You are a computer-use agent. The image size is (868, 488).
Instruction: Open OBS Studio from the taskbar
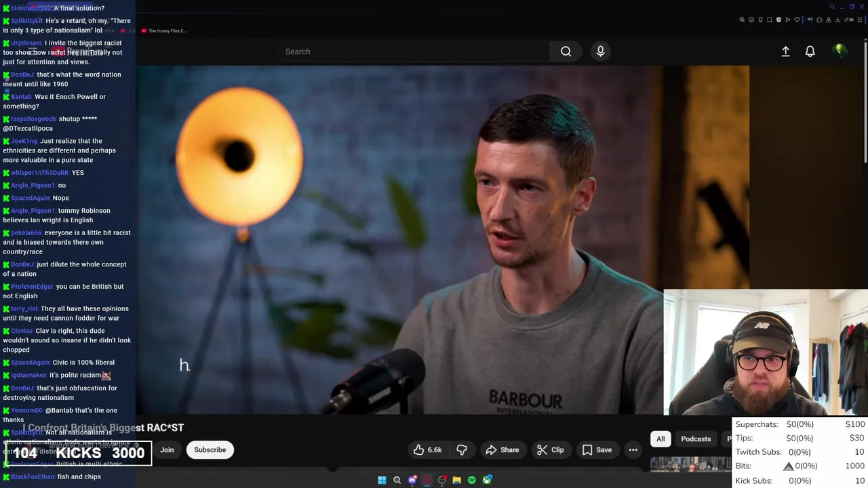point(442,480)
